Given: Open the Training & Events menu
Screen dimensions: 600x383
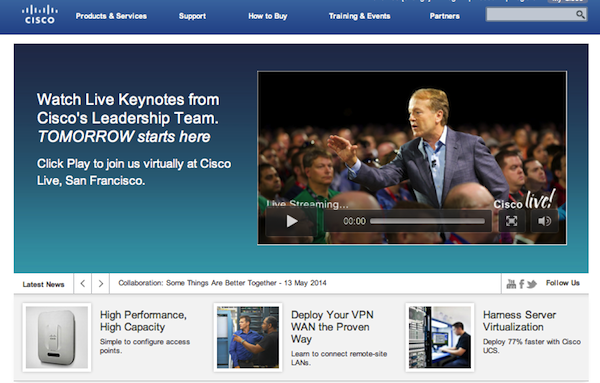Looking at the screenshot, I should coord(359,16).
